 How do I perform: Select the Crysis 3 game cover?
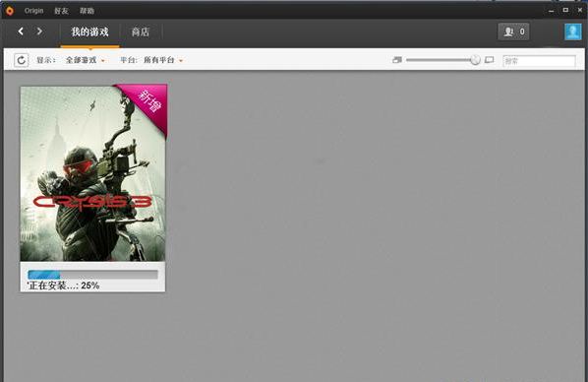[x=92, y=173]
